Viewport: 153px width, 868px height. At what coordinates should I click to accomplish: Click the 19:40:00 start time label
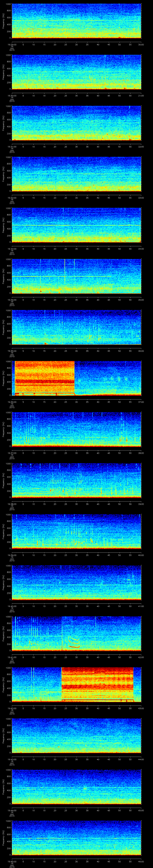[x=12, y=606]
